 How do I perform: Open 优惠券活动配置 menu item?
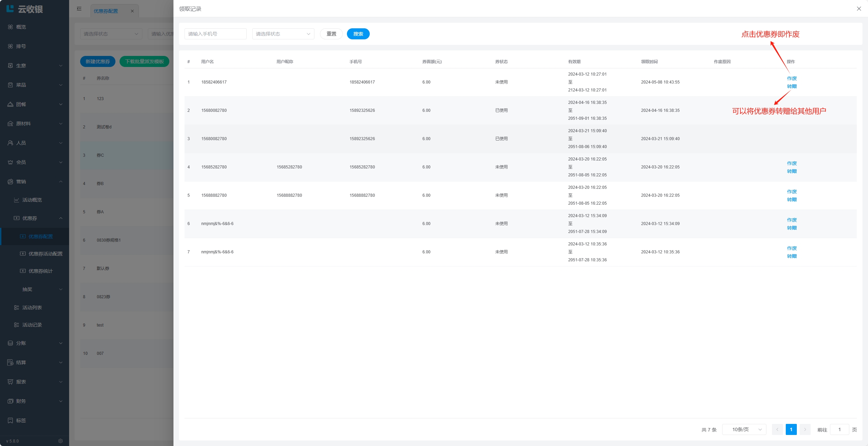point(45,254)
